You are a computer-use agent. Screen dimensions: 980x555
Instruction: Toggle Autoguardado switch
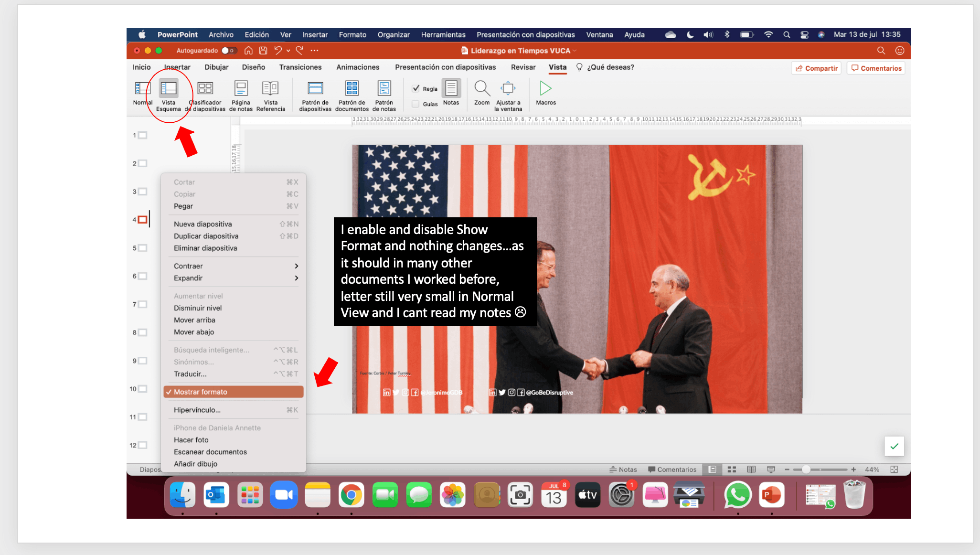229,50
